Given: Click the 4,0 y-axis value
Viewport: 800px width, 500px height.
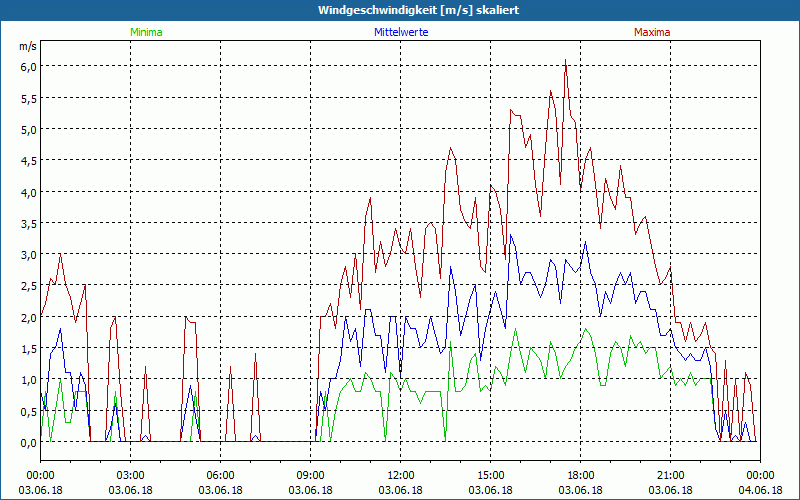Looking at the screenshot, I should pyautogui.click(x=29, y=192).
